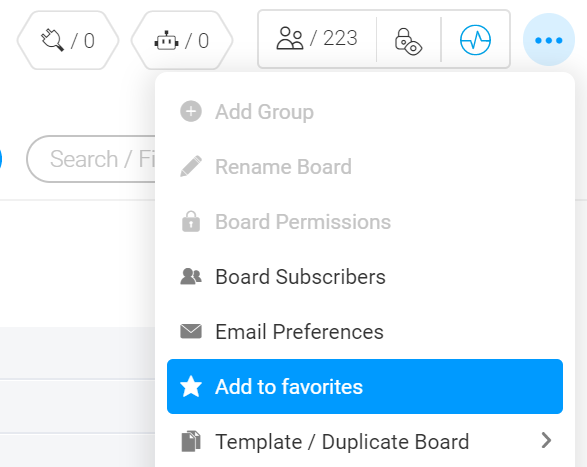The image size is (587, 467).
Task: Focus the Search / Filter input field
Action: click(x=91, y=159)
